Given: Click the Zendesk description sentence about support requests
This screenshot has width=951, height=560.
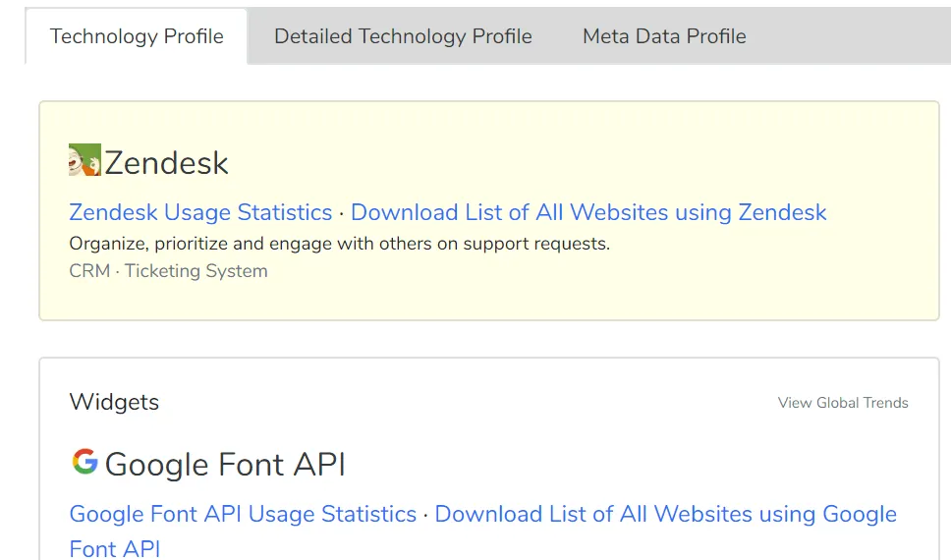Looking at the screenshot, I should click(340, 244).
